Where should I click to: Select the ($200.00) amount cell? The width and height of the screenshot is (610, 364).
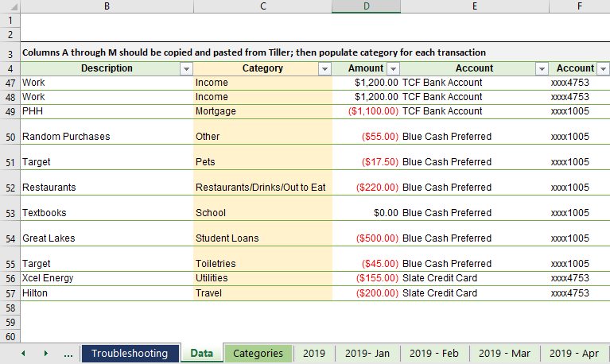(366, 293)
